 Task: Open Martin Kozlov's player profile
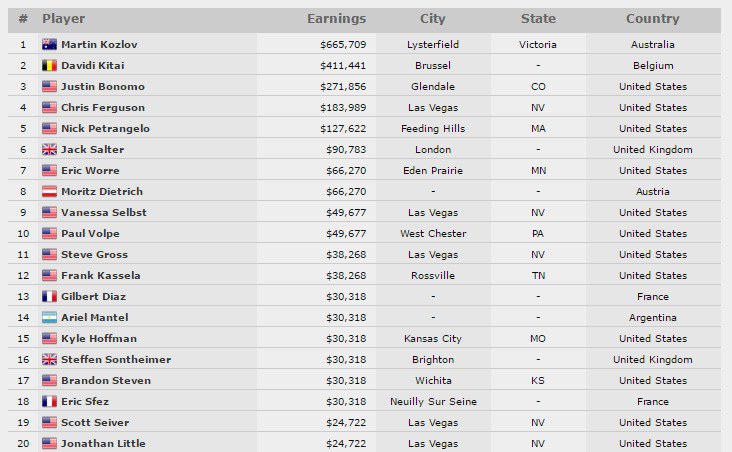[x=99, y=45]
